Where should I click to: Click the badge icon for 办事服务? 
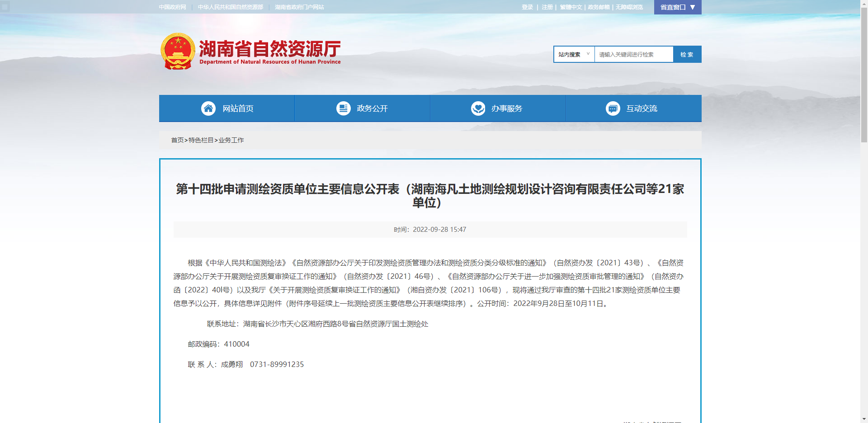click(478, 108)
